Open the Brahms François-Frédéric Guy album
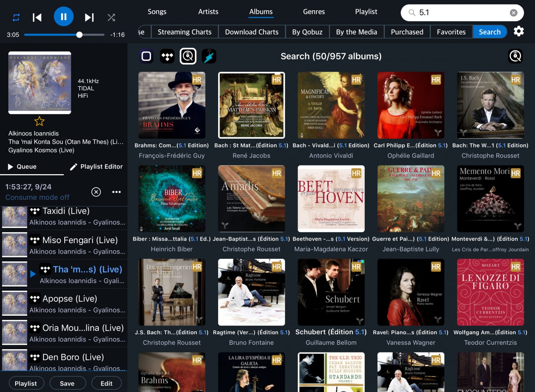This screenshot has width=535, height=392. [x=172, y=105]
